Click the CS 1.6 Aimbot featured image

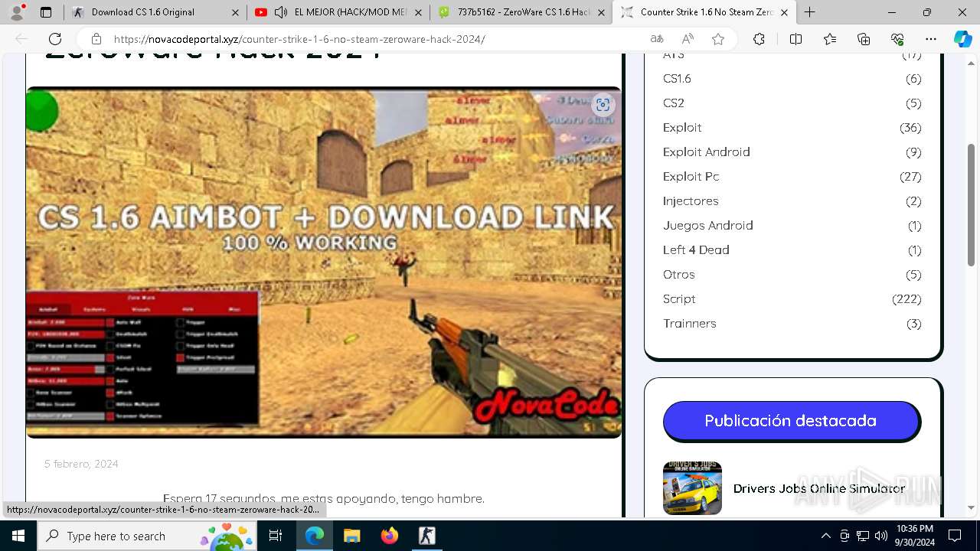(x=324, y=262)
